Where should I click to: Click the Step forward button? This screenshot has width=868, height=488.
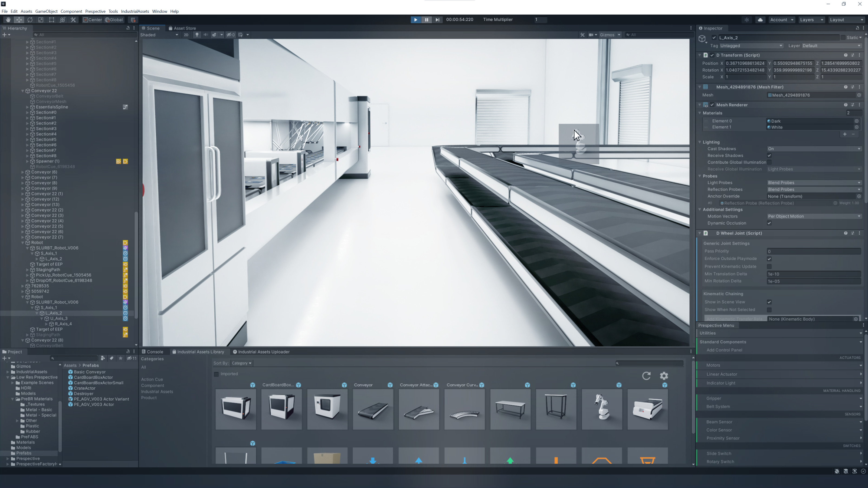(437, 19)
